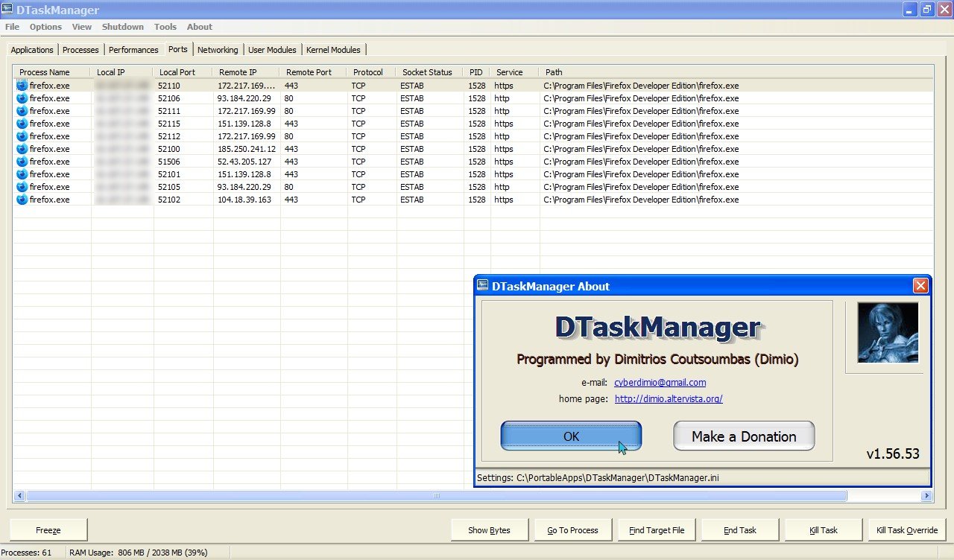Open the About menu
The width and height of the screenshot is (954, 560).
coord(200,27)
